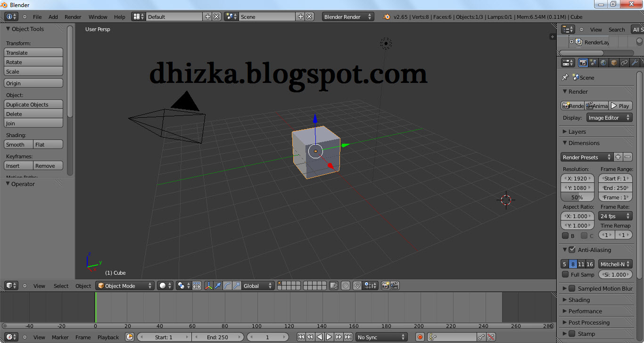Select anti-aliasing samples value 11

(x=581, y=264)
